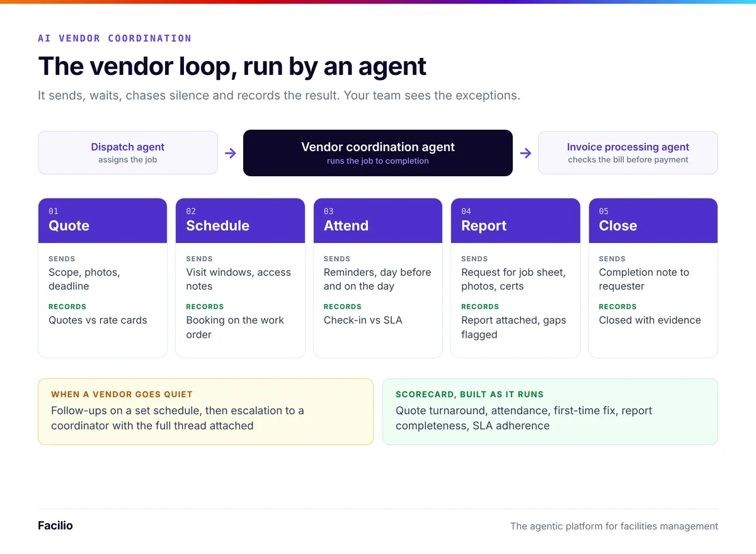Click 'Closed with evidence' text
The image size is (756, 554).
click(650, 320)
